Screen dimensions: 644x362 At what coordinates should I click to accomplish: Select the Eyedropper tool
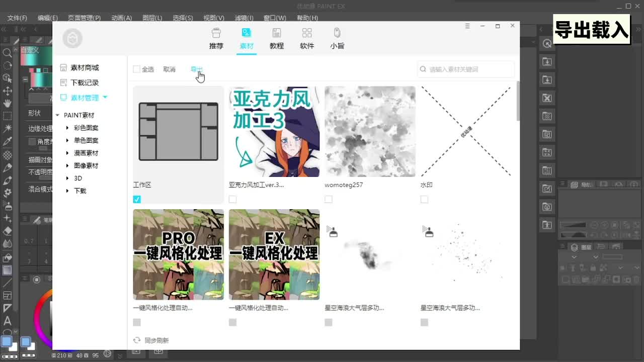pyautogui.click(x=8, y=142)
